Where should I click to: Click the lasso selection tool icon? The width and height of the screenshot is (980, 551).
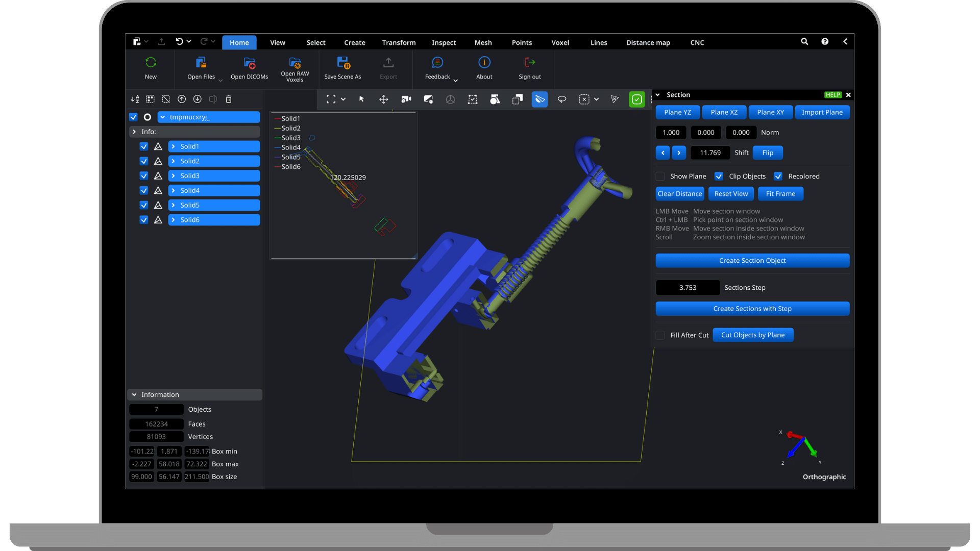click(561, 99)
